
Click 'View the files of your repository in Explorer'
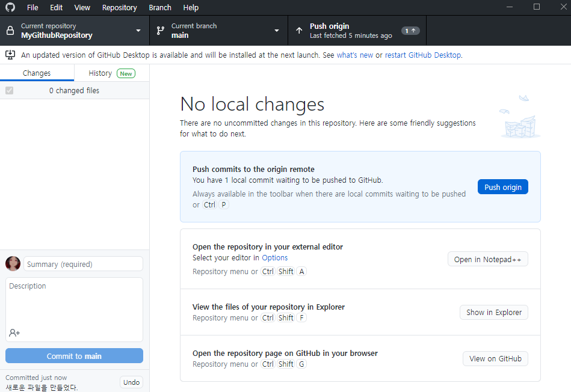click(268, 307)
